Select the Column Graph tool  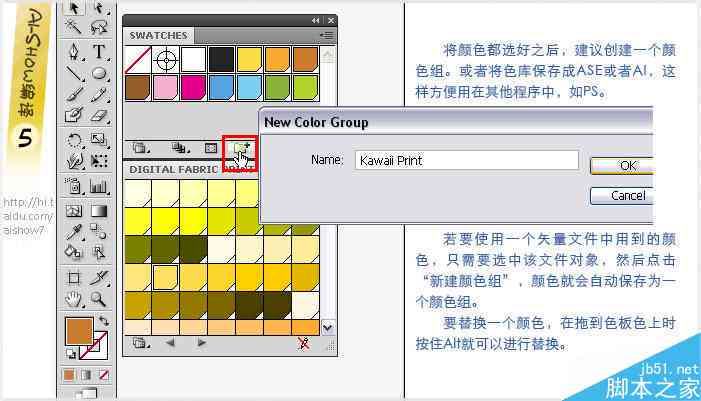tap(99, 186)
